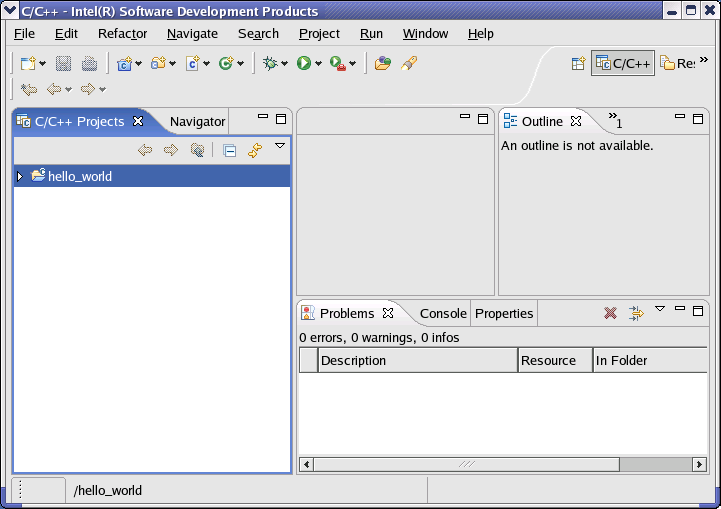The image size is (721, 509).
Task: Click the Search flashlight icon
Action: point(409,63)
